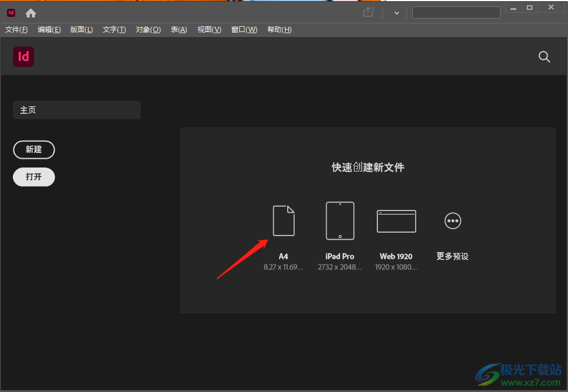Click the large InDesign logo on home screen
This screenshot has height=392, width=568.
pos(24,56)
